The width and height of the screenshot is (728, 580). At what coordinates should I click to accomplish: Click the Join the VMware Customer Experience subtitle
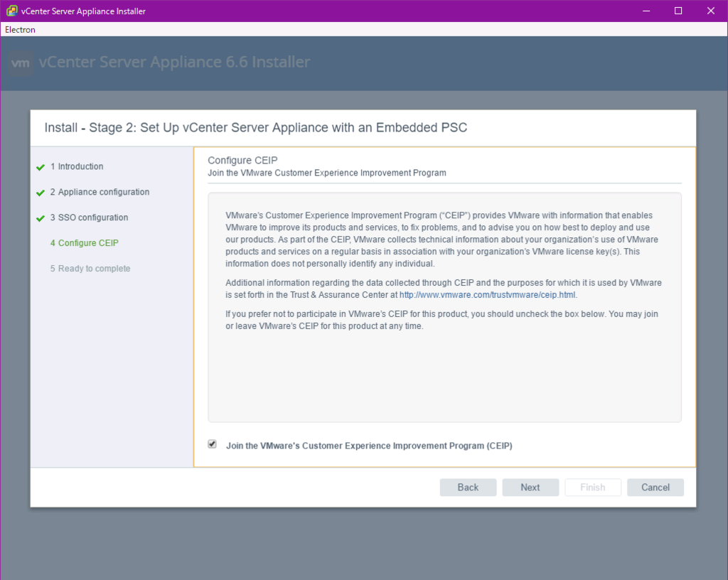pyautogui.click(x=327, y=173)
